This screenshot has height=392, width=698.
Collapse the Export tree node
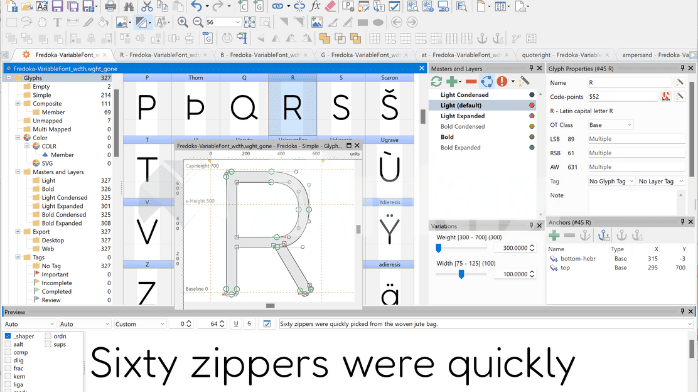[x=18, y=231]
